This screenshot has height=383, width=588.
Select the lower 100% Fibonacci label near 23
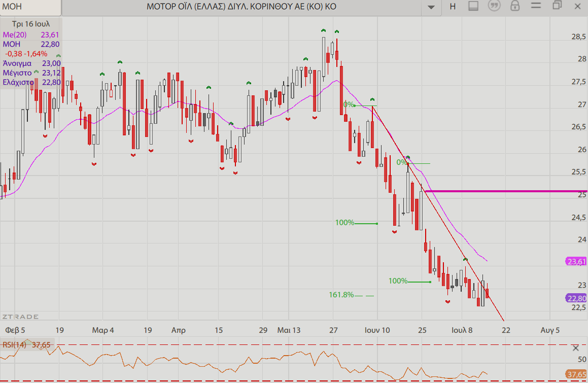tap(398, 281)
